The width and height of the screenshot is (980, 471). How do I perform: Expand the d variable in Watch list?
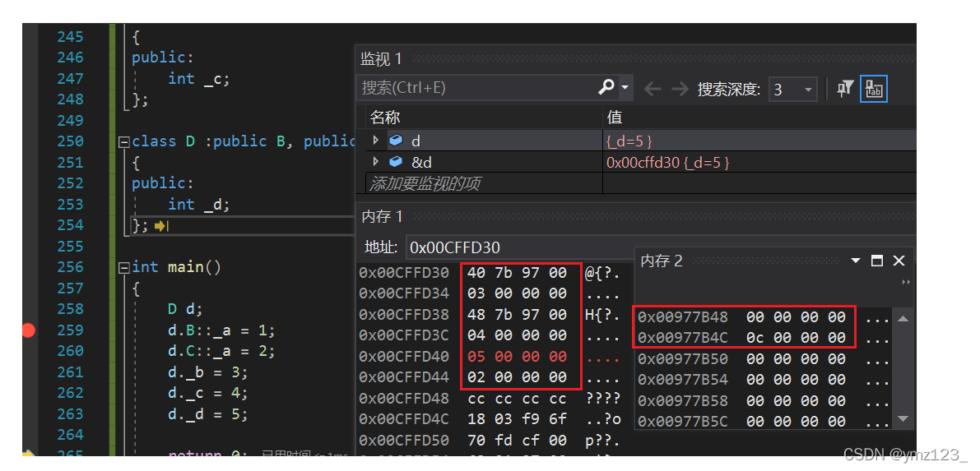coord(376,141)
